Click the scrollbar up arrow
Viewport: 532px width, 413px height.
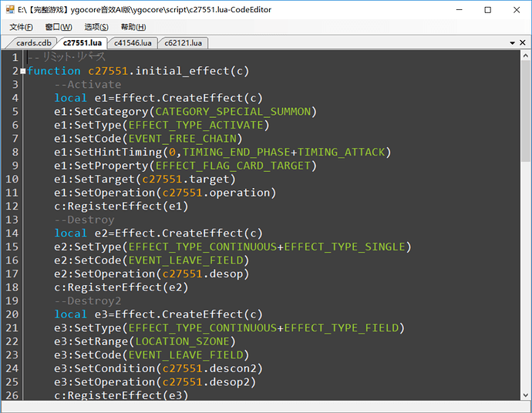click(x=526, y=55)
